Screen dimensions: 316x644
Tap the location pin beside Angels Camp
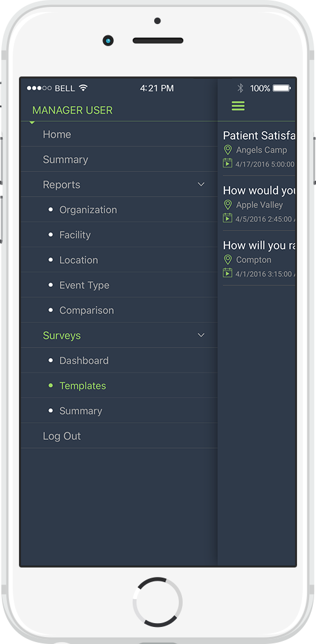pyautogui.click(x=228, y=150)
